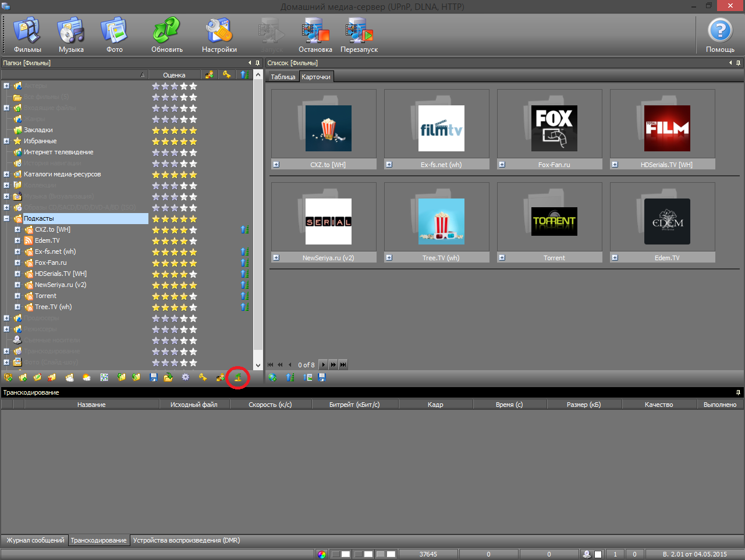Open the Журнал сообщений tab
Image resolution: width=745 pixels, height=560 pixels.
tap(35, 540)
